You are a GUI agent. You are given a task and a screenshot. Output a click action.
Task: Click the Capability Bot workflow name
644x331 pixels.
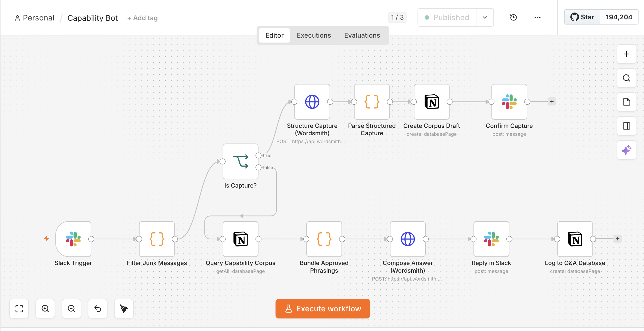click(93, 18)
